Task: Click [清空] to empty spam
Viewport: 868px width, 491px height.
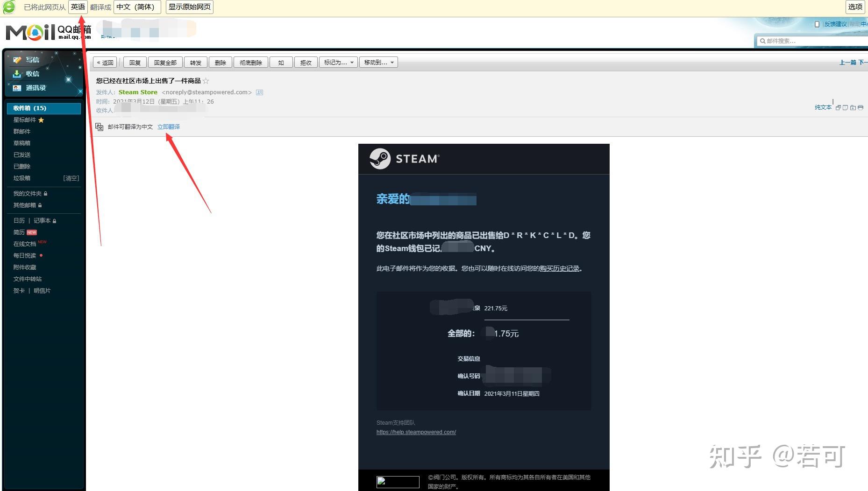Action: 71,178
